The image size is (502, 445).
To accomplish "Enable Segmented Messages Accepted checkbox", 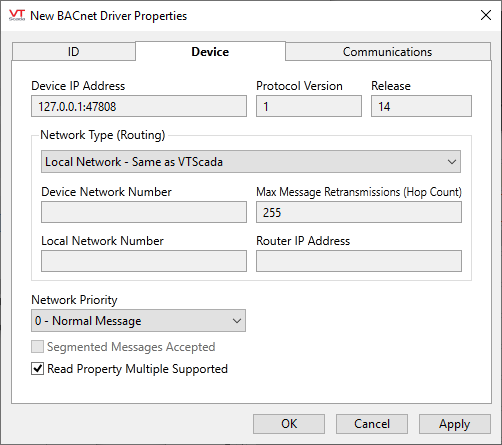I will click(x=37, y=347).
